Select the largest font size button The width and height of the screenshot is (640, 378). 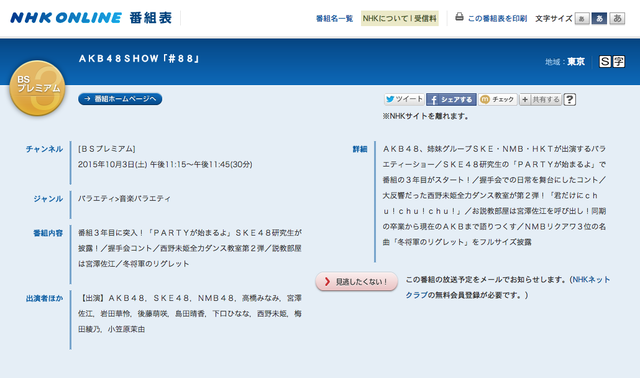[617, 18]
